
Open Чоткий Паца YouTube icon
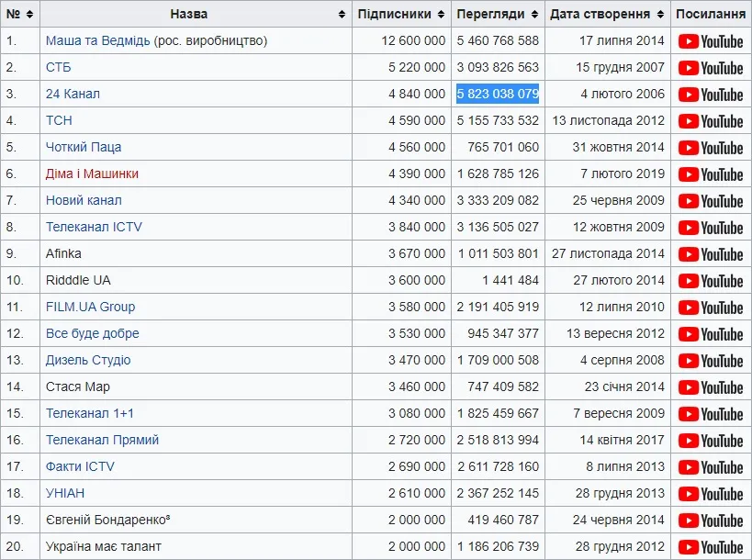pos(711,148)
